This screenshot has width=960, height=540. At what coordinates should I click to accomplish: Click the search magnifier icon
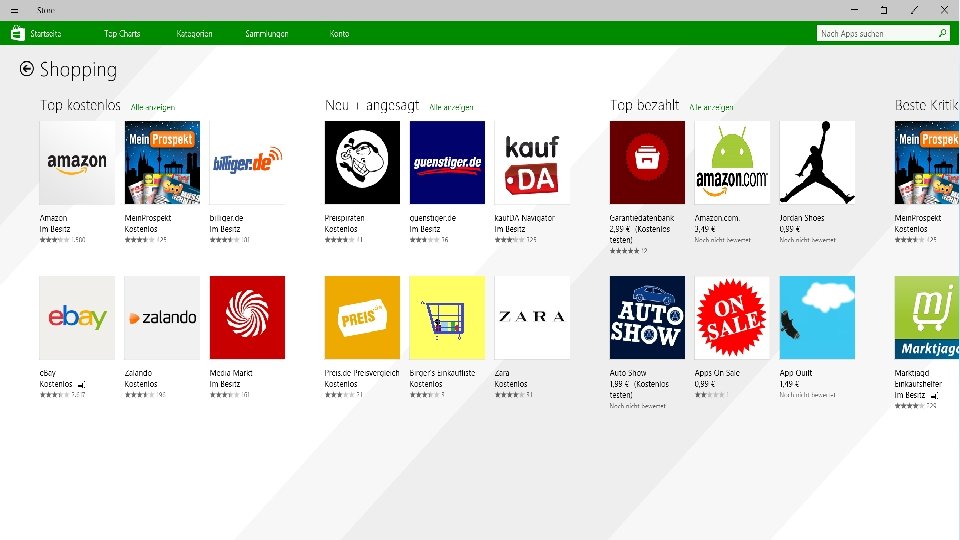(x=942, y=33)
